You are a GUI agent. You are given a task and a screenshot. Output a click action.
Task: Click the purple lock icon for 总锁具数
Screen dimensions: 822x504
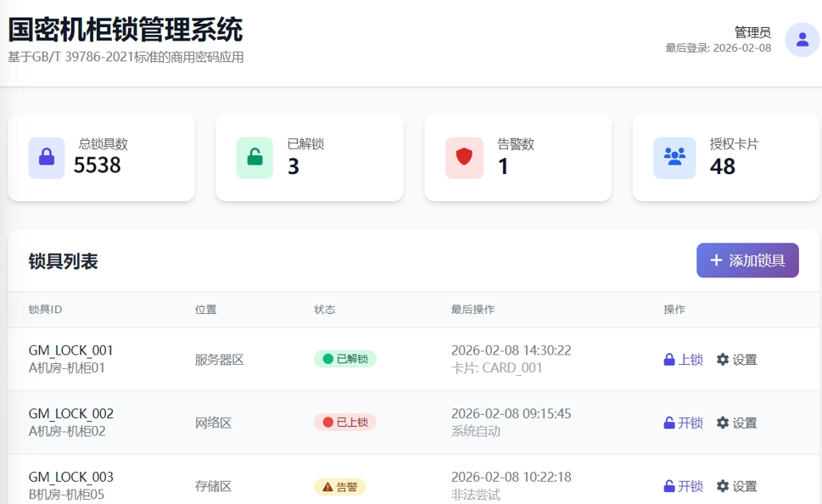click(47, 158)
